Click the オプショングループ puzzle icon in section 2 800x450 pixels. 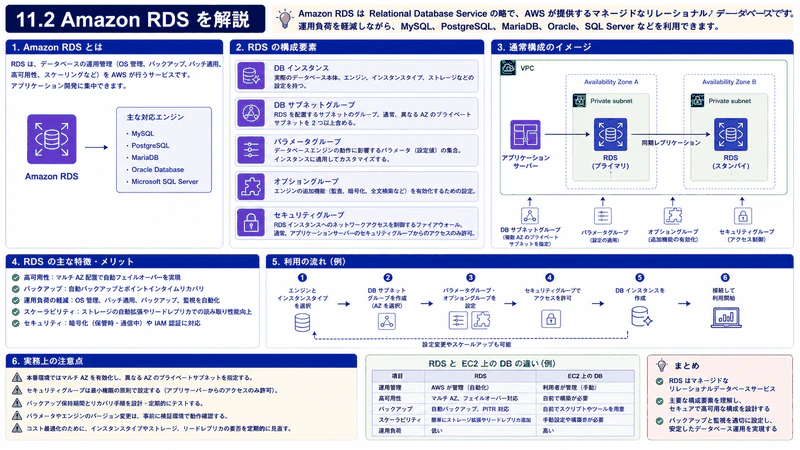[x=251, y=186]
